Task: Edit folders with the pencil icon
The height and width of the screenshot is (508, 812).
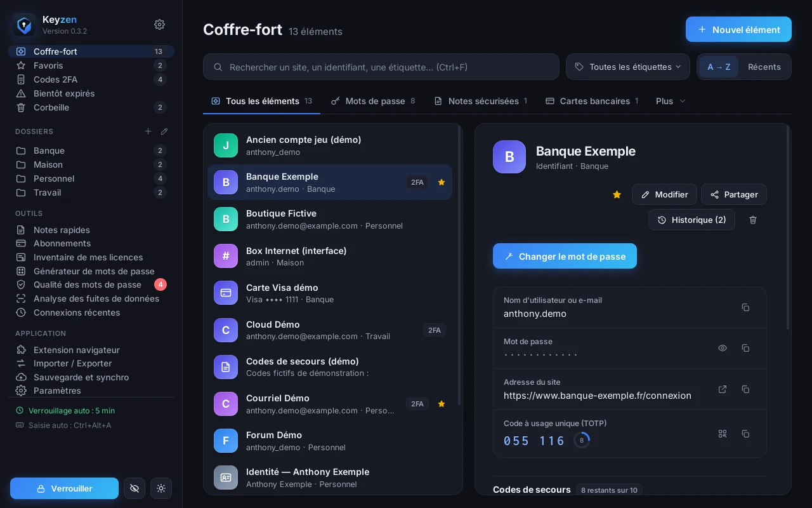Action: [x=164, y=131]
